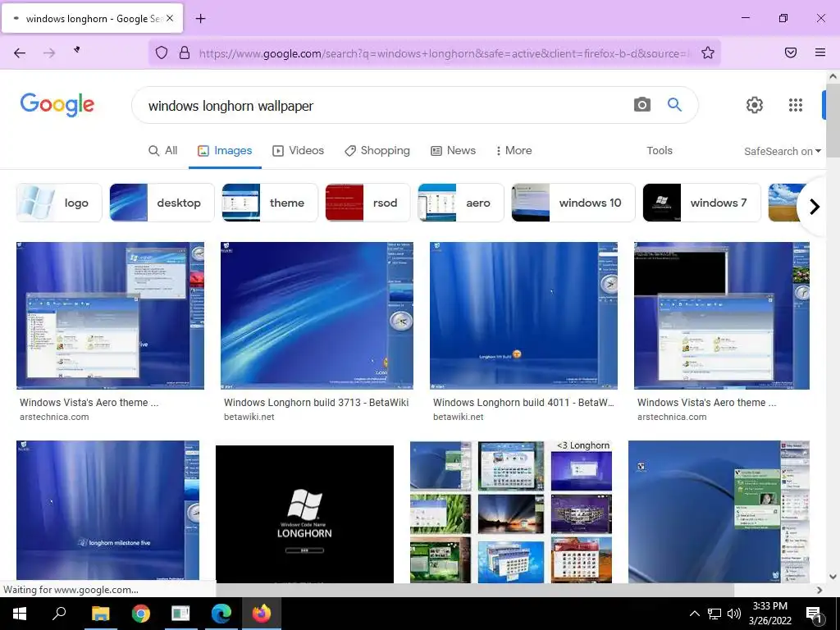The image size is (840, 630).
Task: Click the loading/reload indicator in toolbar
Action: (x=77, y=50)
